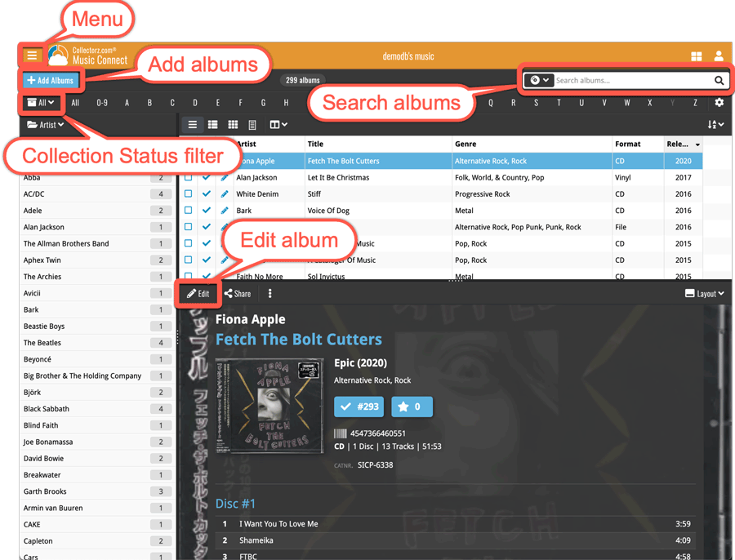Click the Rele... column sort arrow

[x=697, y=144]
